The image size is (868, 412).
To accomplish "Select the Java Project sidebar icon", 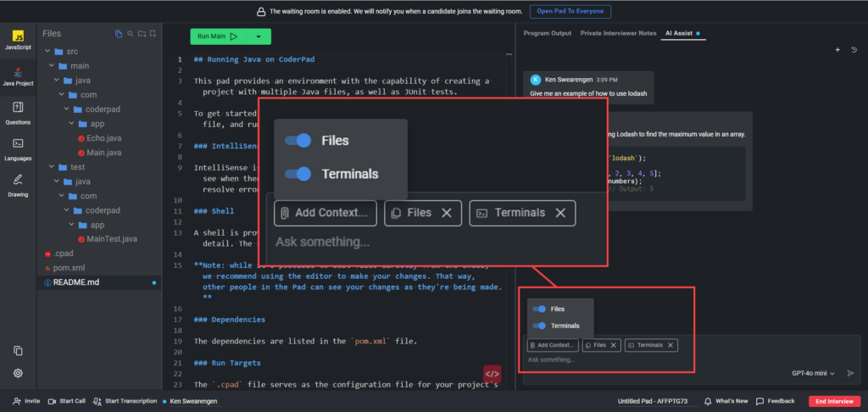I will [18, 76].
